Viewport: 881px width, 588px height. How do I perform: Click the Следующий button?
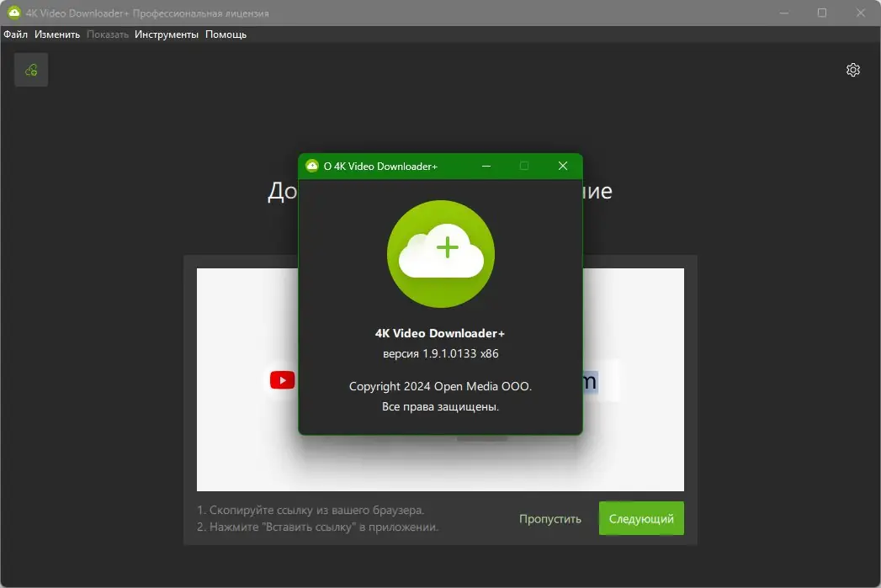pos(641,518)
